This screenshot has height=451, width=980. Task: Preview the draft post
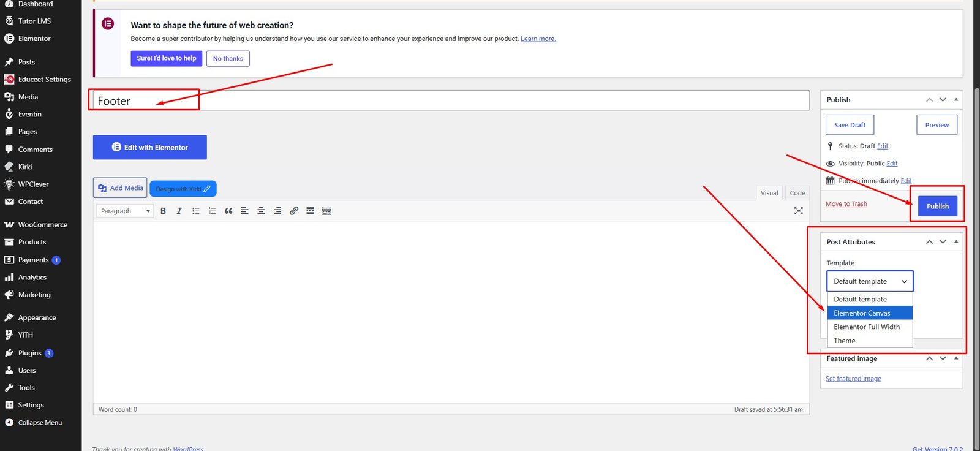tap(937, 125)
